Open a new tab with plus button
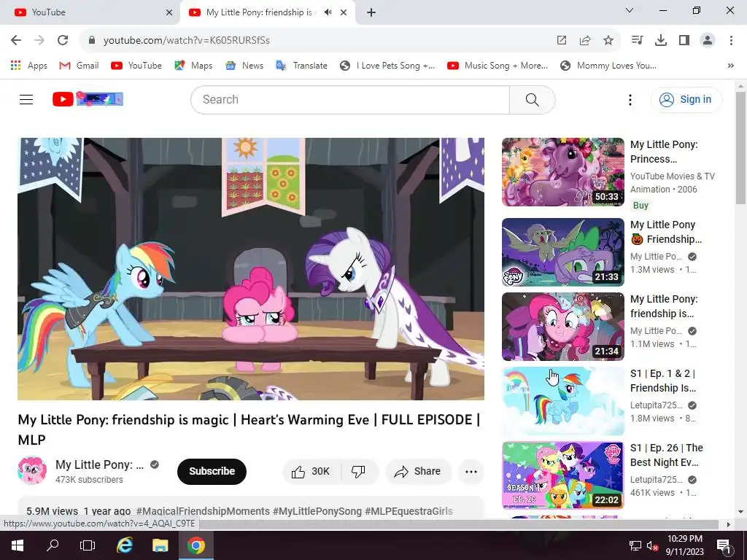The width and height of the screenshot is (747, 560). [x=371, y=12]
